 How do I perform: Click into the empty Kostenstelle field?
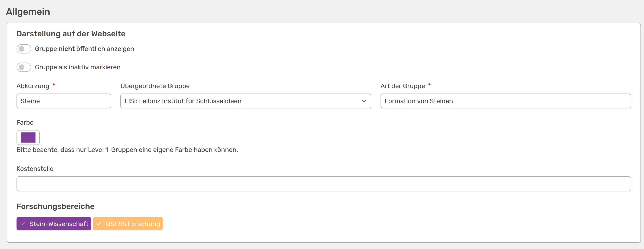[324, 184]
